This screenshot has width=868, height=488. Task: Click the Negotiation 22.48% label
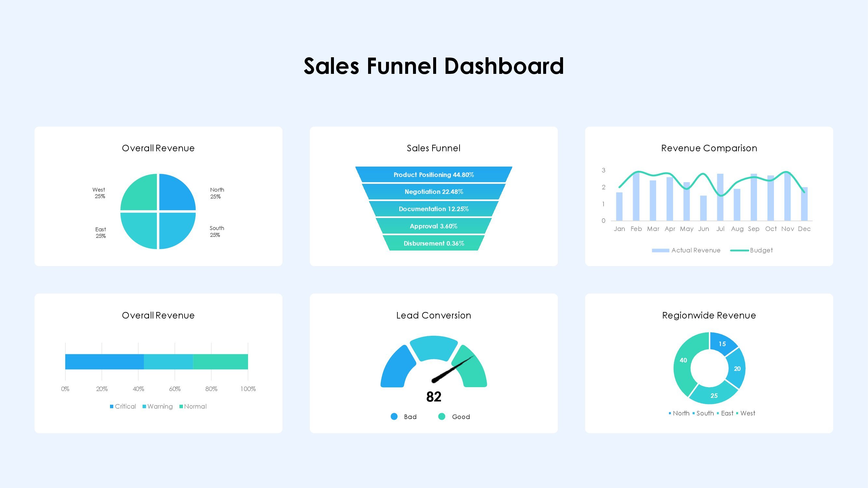tap(434, 192)
